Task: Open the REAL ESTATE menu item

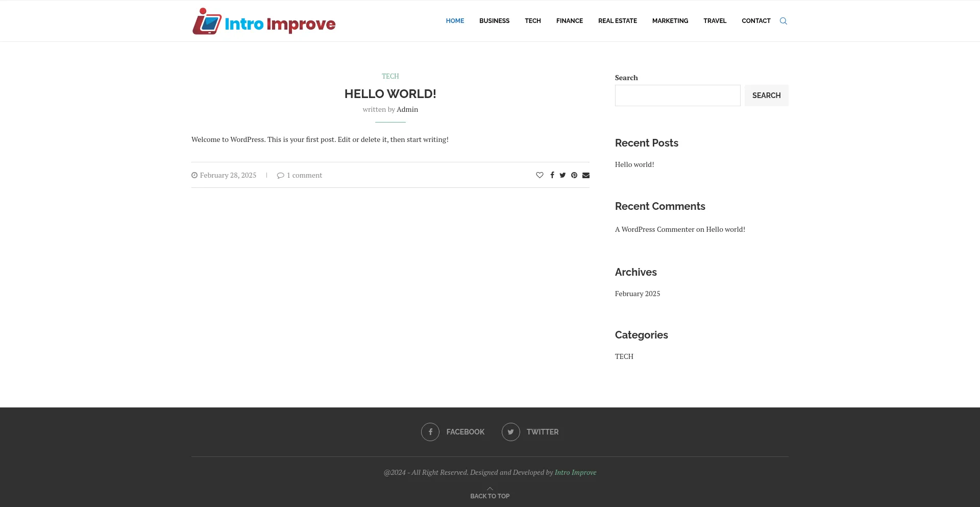Action: [618, 21]
